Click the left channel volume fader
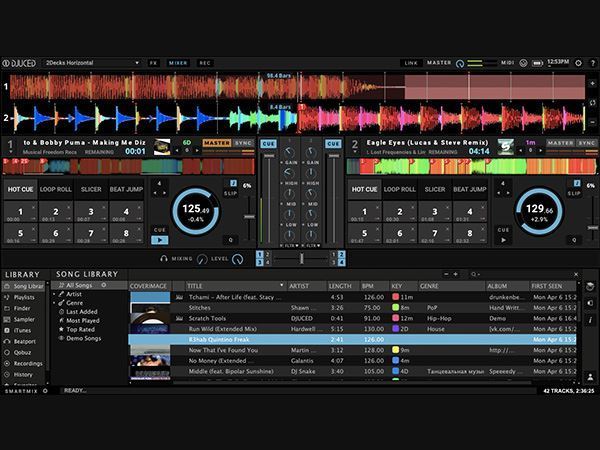 coord(269,156)
